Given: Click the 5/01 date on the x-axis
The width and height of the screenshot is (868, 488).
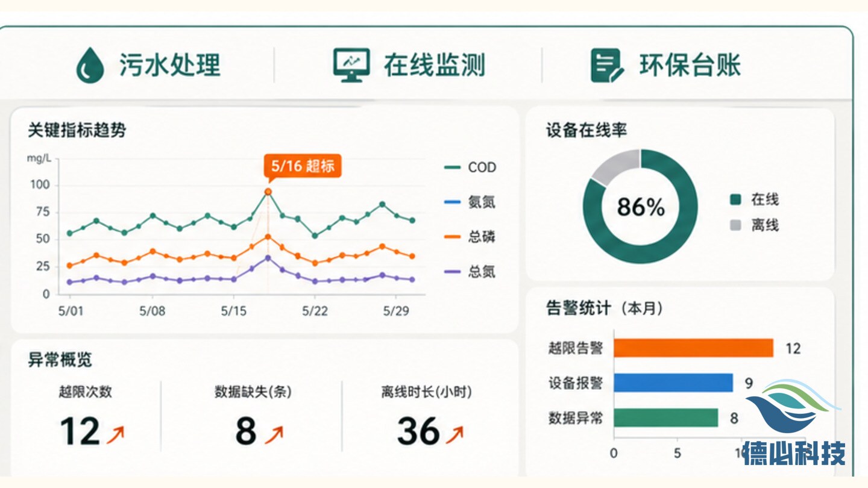Looking at the screenshot, I should (x=70, y=311).
